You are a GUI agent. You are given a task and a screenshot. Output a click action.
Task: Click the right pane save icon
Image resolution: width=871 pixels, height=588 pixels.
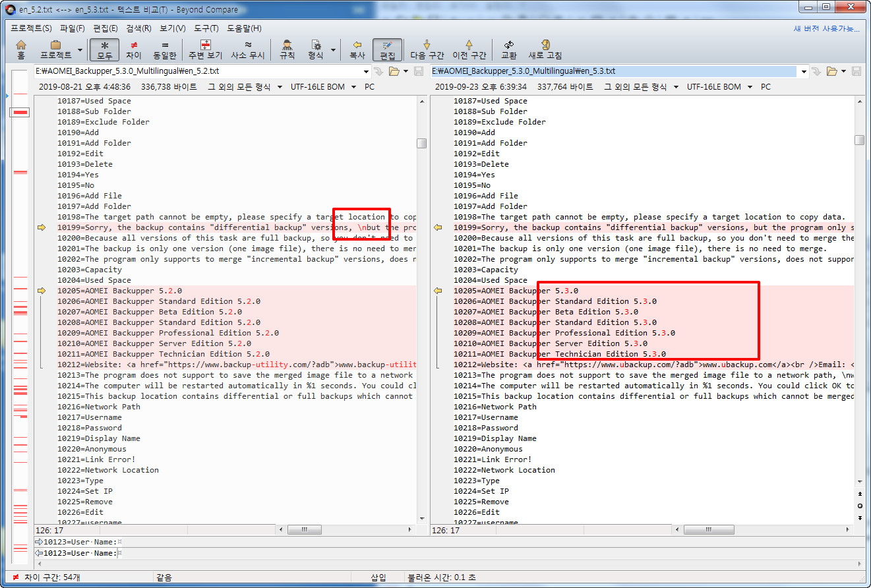click(x=856, y=71)
